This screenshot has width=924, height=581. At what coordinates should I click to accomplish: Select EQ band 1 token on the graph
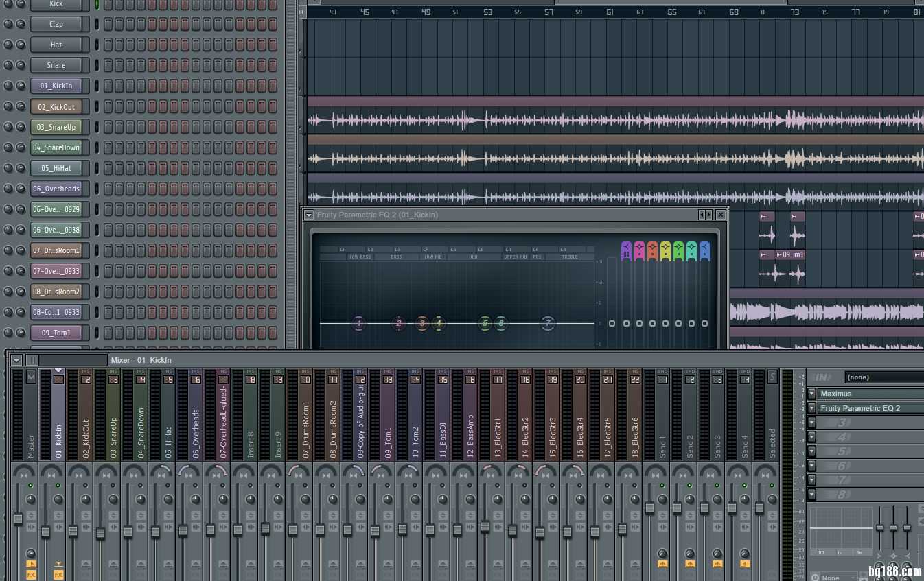point(358,323)
